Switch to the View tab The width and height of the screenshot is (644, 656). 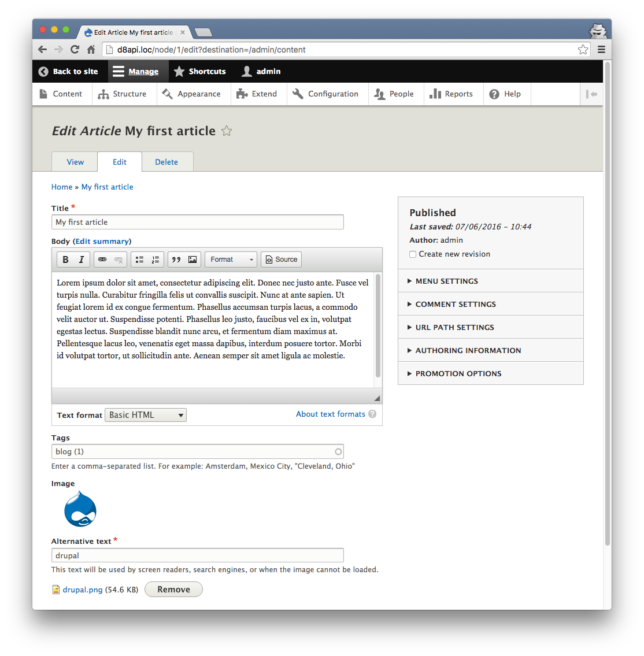(75, 162)
